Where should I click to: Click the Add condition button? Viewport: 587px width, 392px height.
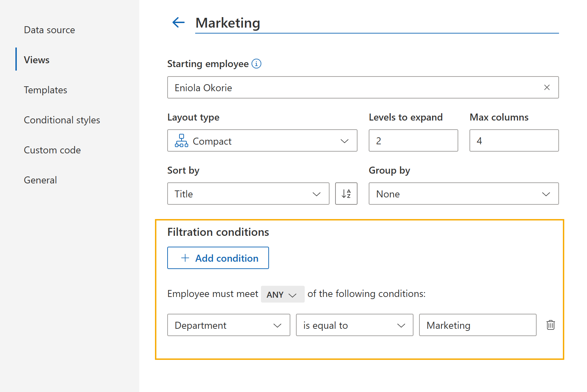click(x=218, y=258)
